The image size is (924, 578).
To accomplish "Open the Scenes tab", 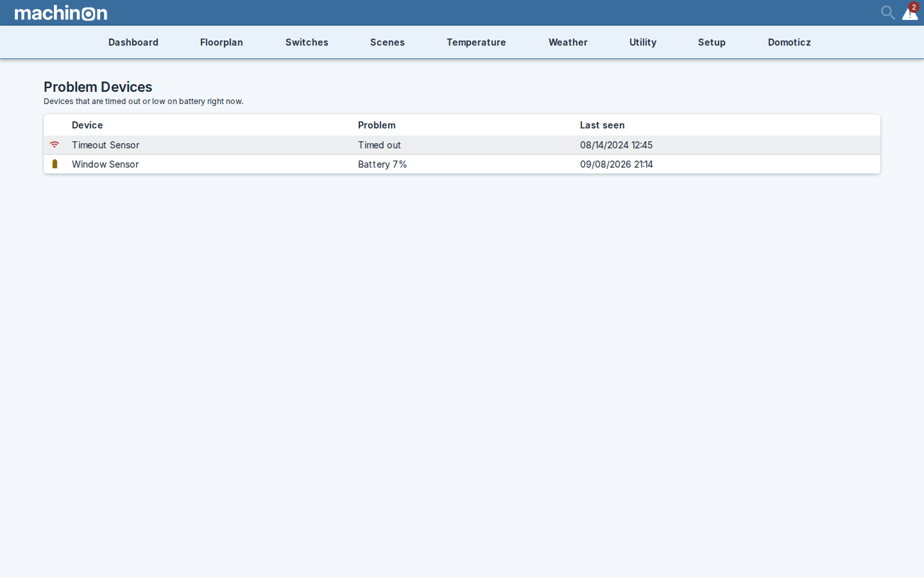I will (x=388, y=42).
